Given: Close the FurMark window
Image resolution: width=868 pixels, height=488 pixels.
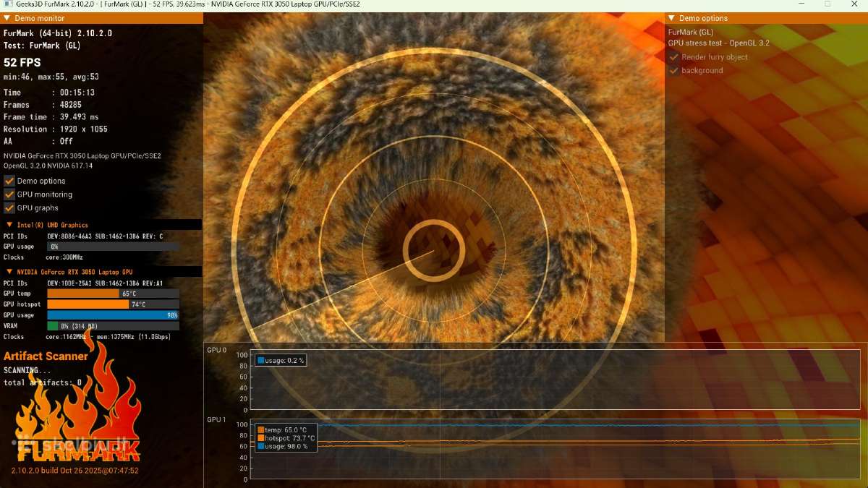Looking at the screenshot, I should pos(854,4).
